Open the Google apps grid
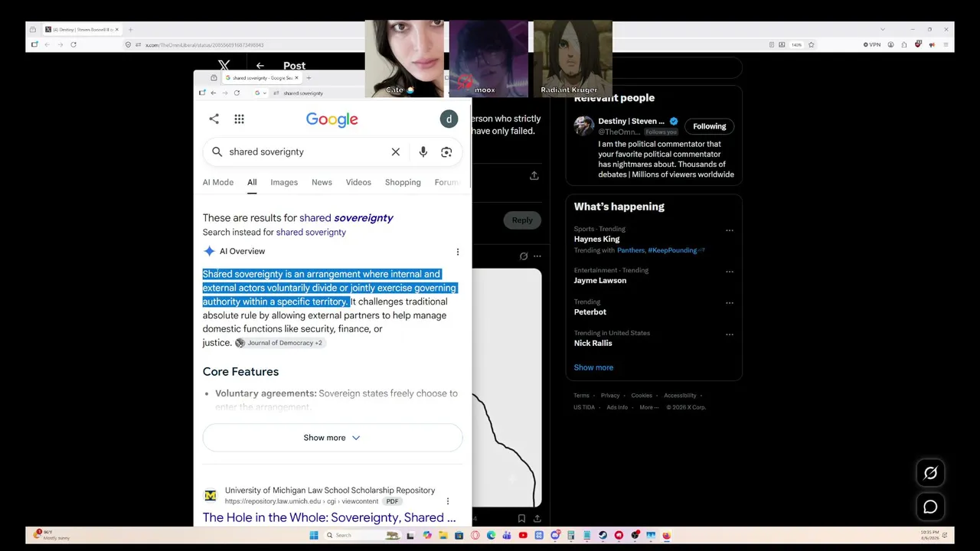Image resolution: width=980 pixels, height=551 pixels. 239,119
